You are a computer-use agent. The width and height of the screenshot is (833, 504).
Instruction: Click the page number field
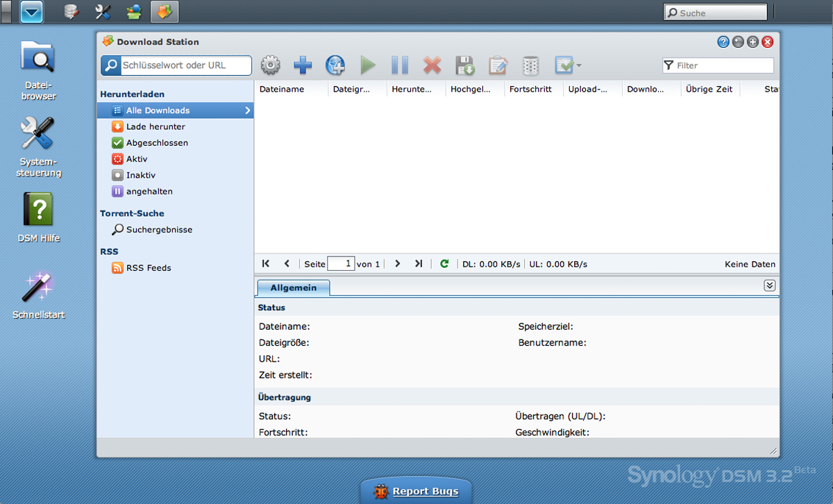tap(341, 264)
